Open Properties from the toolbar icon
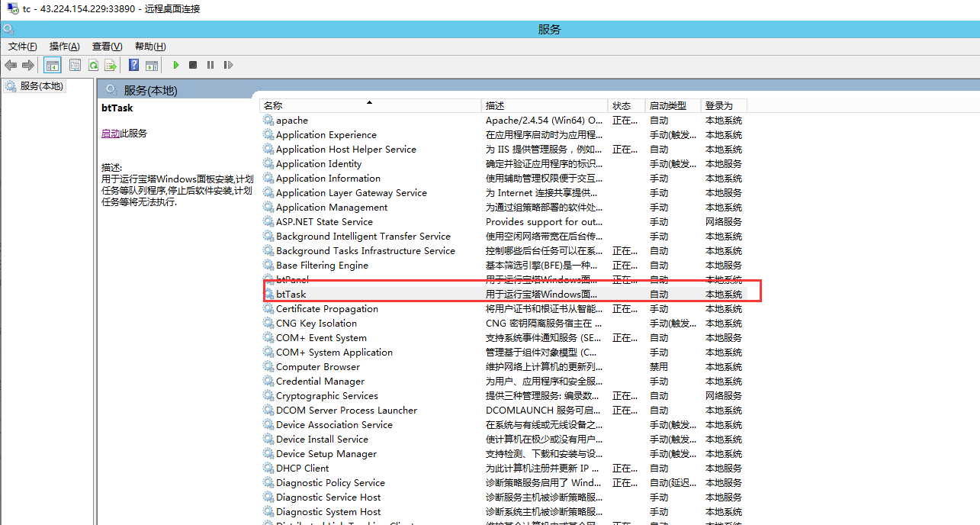The height and width of the screenshot is (525, 980). tap(75, 66)
